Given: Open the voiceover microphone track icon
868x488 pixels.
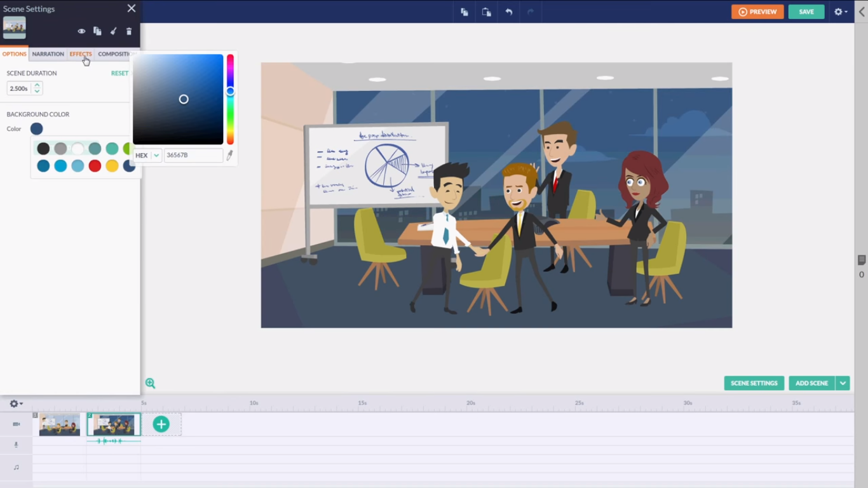Looking at the screenshot, I should coord(16,445).
